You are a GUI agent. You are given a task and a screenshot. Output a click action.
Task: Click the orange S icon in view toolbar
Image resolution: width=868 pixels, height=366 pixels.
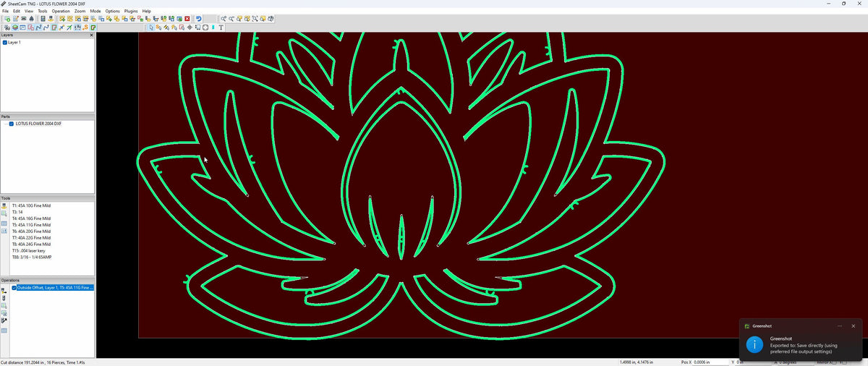click(x=85, y=27)
